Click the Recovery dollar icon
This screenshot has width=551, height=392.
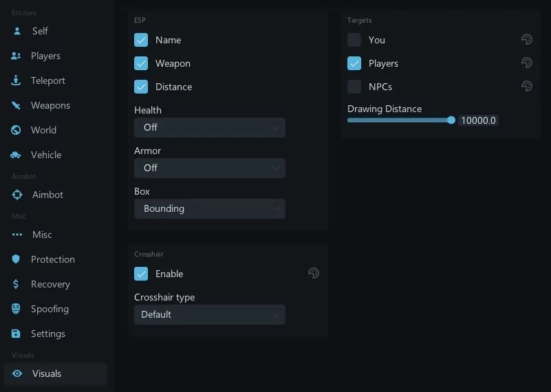click(16, 284)
